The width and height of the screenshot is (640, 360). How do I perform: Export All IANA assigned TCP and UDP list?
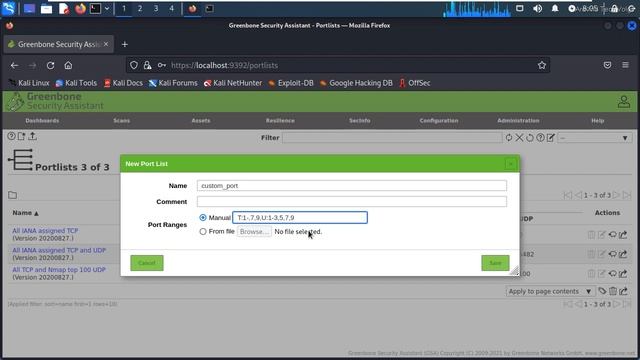pyautogui.click(x=623, y=254)
